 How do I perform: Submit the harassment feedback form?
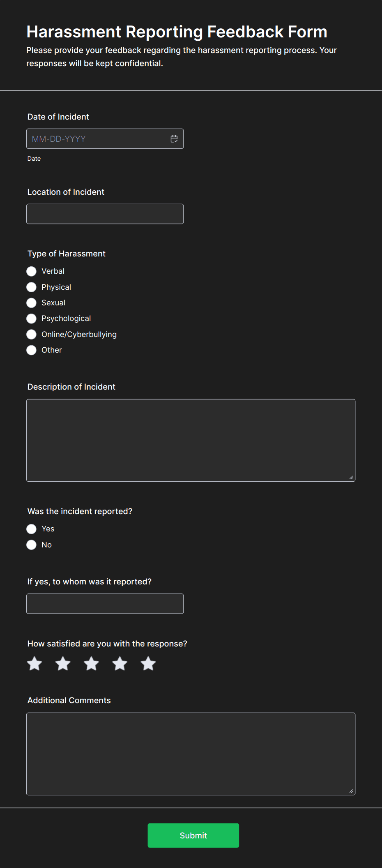[193, 836]
